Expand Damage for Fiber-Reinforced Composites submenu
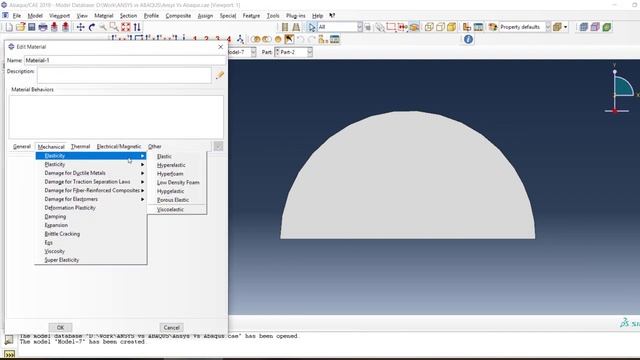Image resolution: width=640 pixels, height=360 pixels. 91,190
